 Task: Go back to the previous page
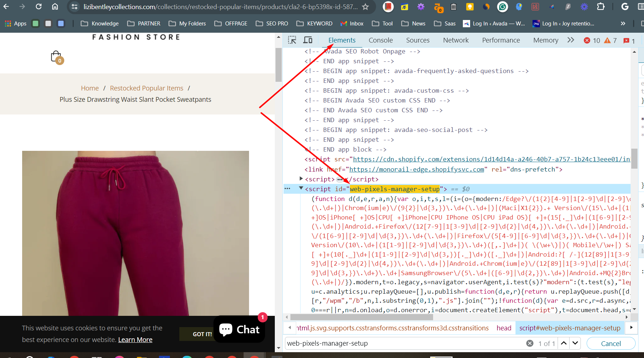coord(6,7)
